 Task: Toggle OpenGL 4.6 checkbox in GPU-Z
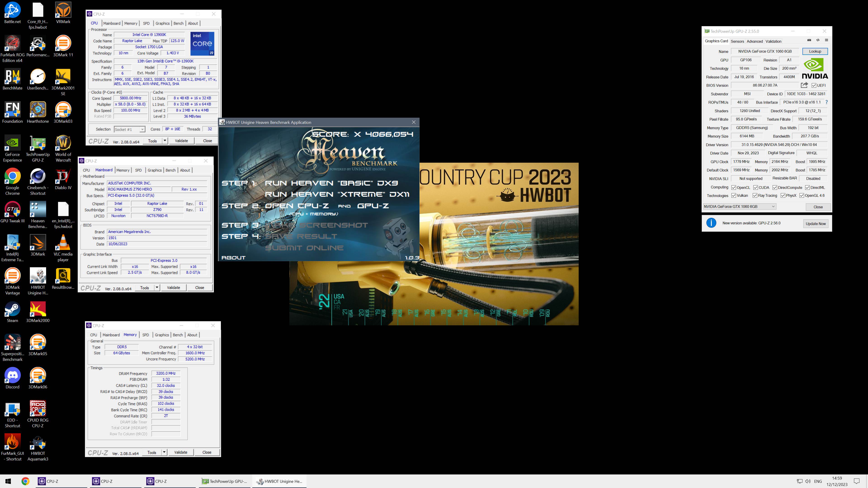[802, 196]
